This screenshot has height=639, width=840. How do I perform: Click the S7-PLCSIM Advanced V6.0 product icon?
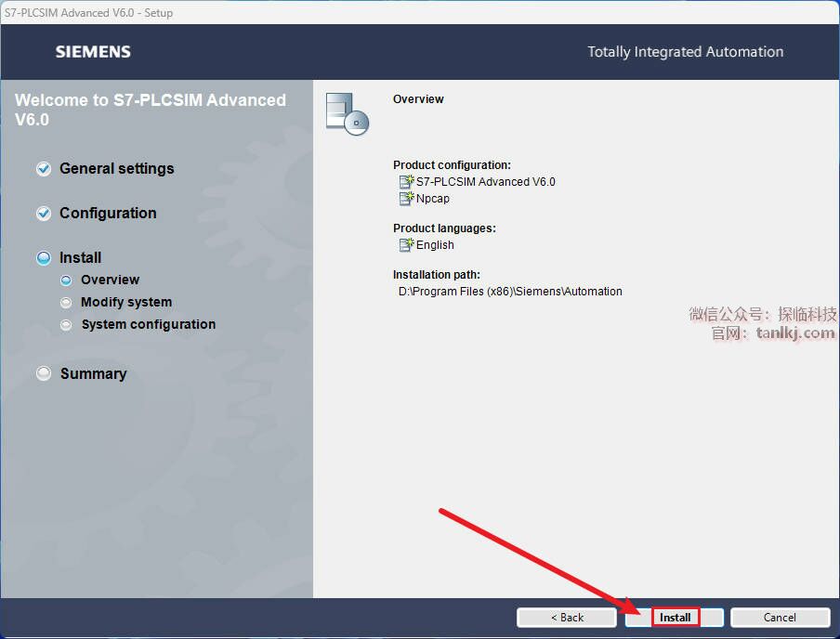tap(407, 182)
